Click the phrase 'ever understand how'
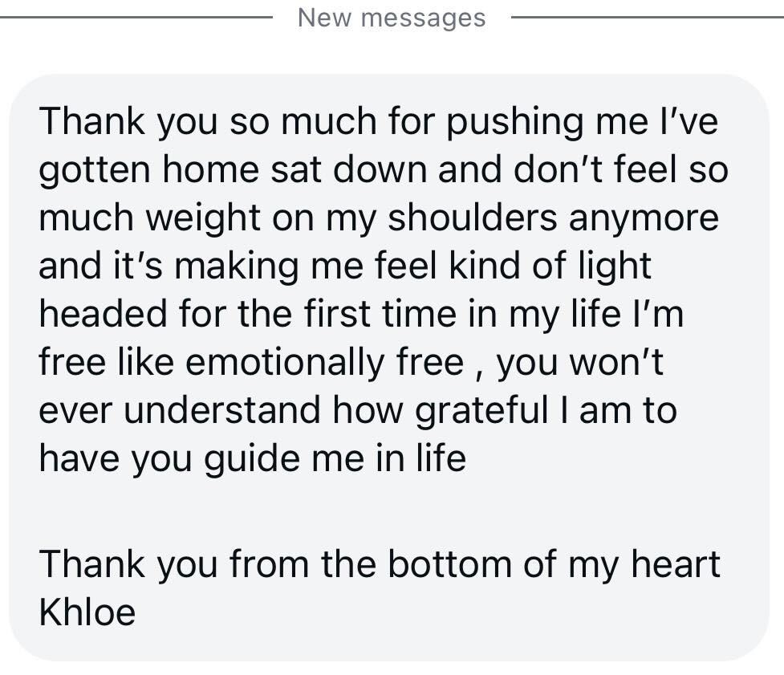This screenshot has height=675, width=784. click(221, 410)
